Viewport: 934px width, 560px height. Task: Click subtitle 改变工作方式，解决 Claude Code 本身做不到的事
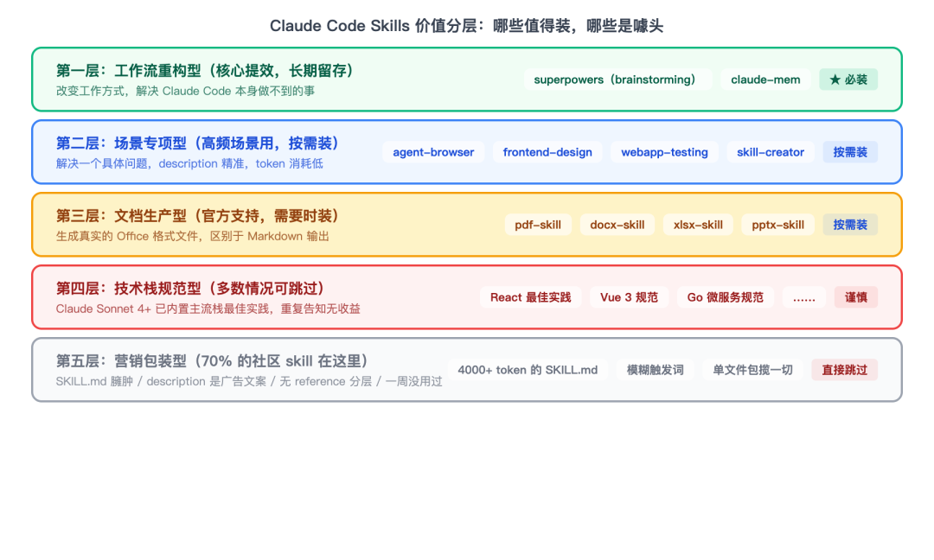[x=185, y=91]
